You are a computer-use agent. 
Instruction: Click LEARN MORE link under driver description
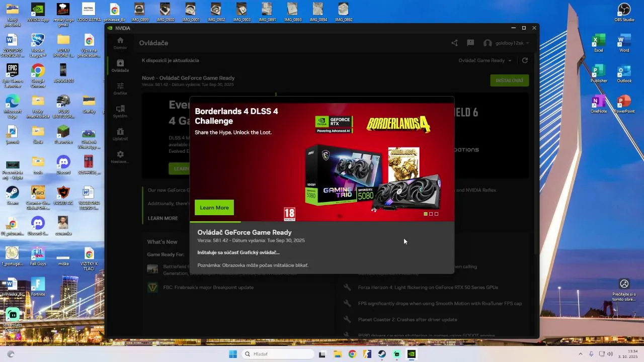point(163,218)
